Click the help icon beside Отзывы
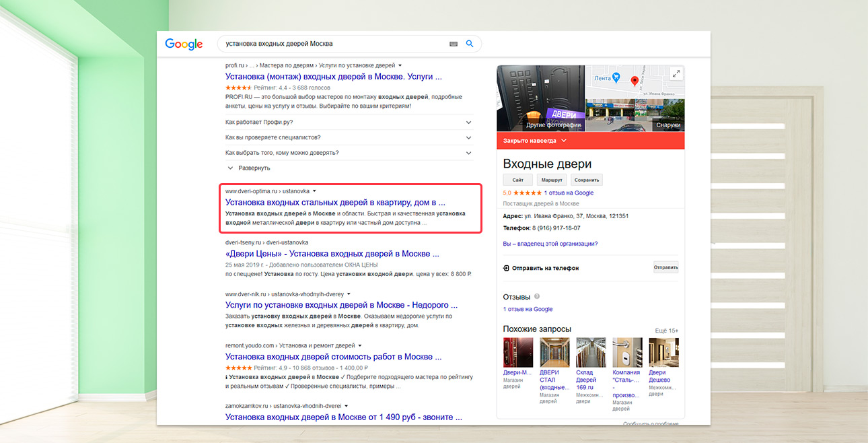 point(537,297)
